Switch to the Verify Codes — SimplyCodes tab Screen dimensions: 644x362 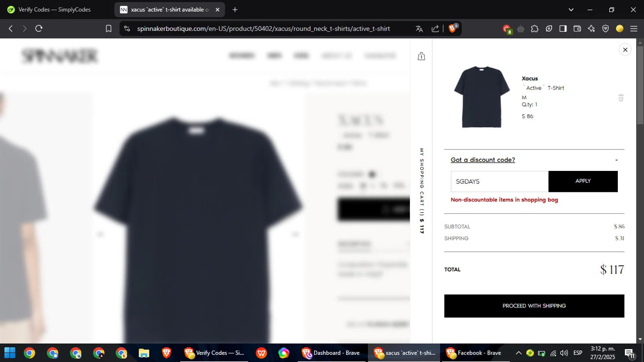pyautogui.click(x=55, y=9)
